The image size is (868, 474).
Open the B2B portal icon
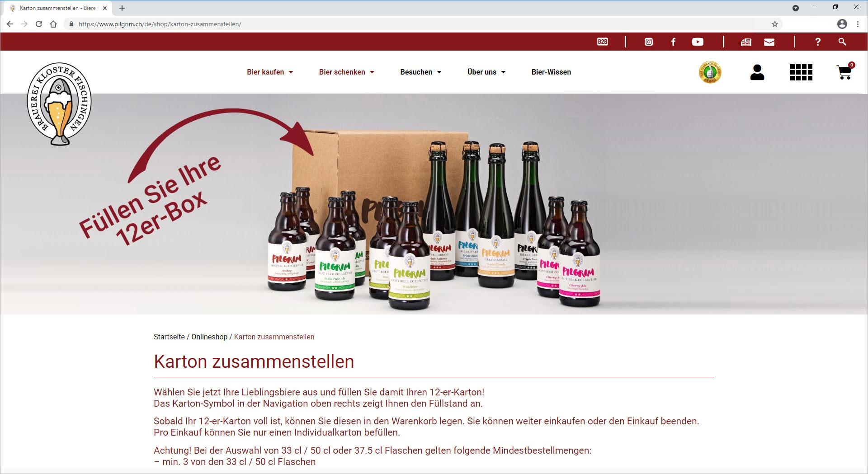(602, 42)
